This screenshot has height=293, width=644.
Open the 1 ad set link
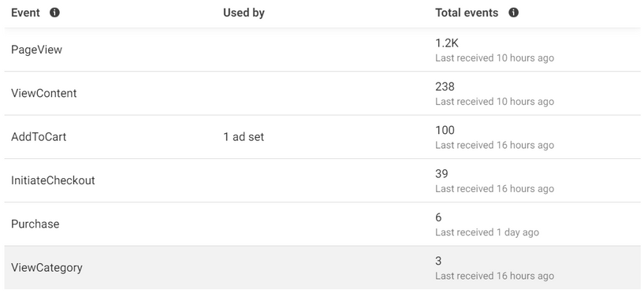coord(244,136)
